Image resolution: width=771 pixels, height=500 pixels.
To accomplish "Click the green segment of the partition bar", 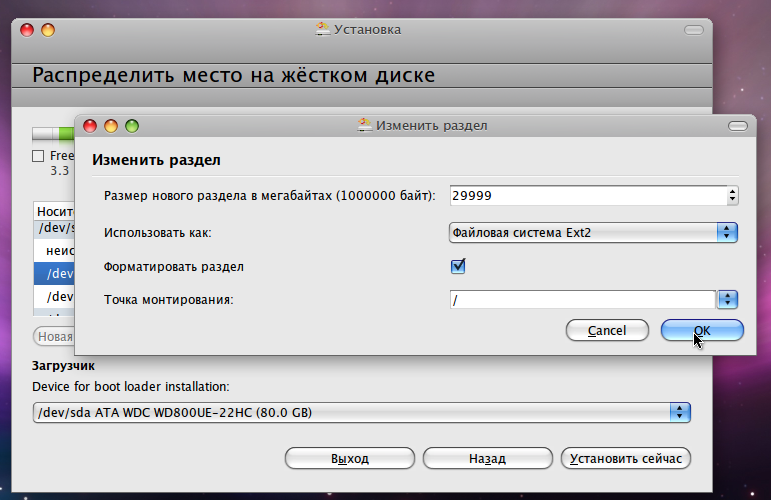I will (x=66, y=133).
